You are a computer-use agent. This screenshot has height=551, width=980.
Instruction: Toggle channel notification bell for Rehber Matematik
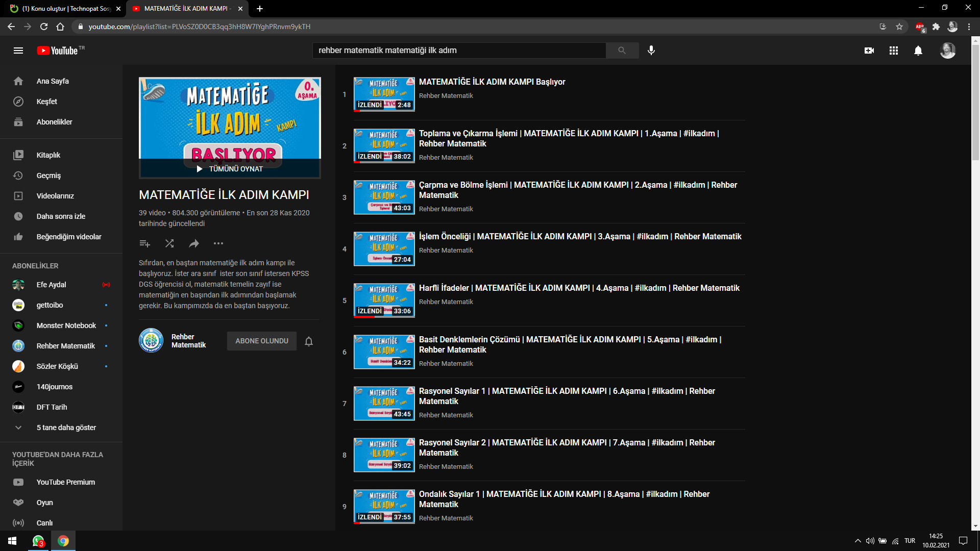309,341
